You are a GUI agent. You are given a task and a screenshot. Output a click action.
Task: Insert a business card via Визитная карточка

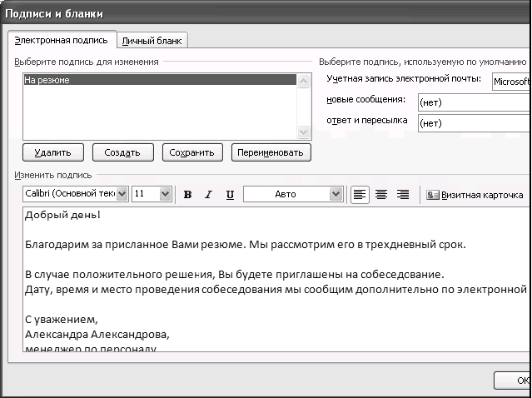(x=475, y=195)
